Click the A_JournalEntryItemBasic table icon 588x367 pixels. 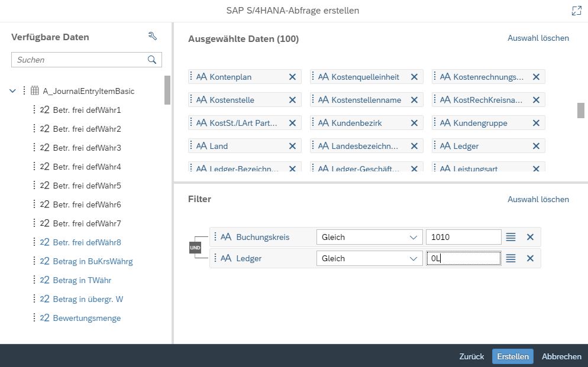point(35,90)
